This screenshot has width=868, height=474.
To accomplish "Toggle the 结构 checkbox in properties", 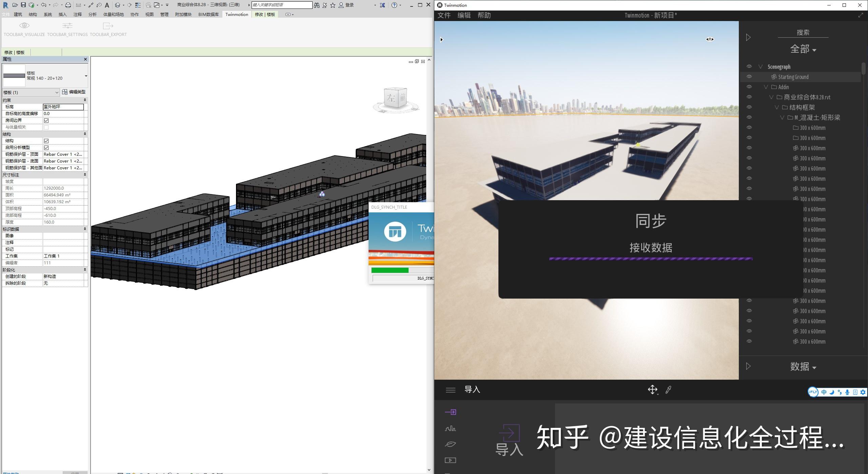I will 46,141.
